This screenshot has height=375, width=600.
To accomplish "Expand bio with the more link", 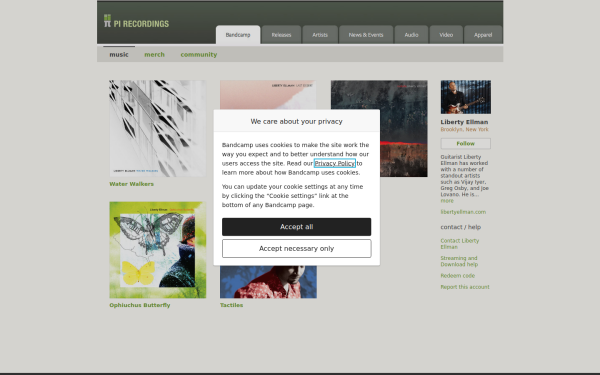I will click(447, 201).
